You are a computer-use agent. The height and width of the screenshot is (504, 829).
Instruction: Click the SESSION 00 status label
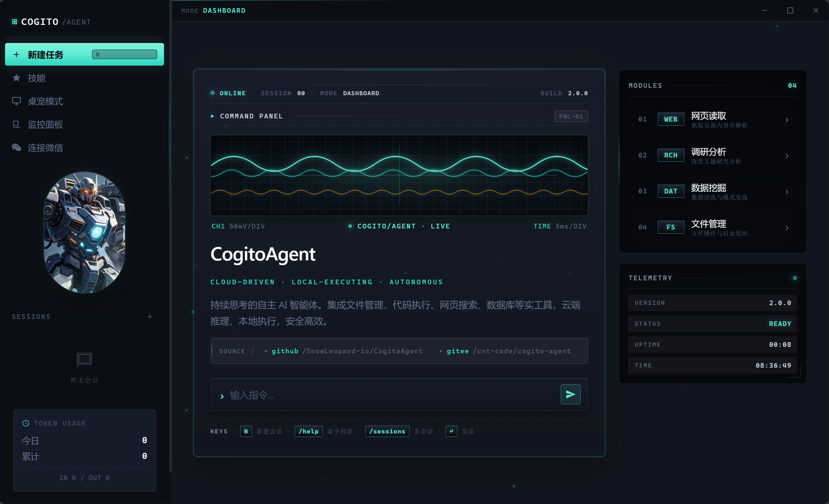pos(283,93)
